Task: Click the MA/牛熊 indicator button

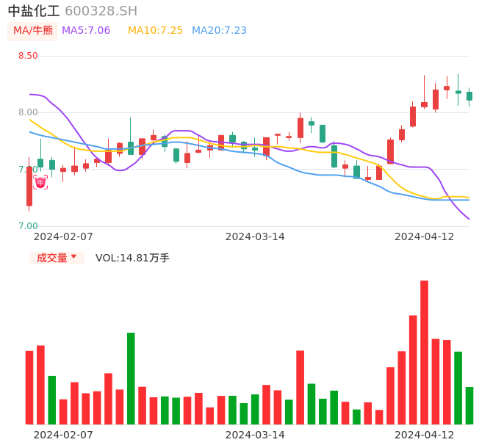Action: coord(33,31)
